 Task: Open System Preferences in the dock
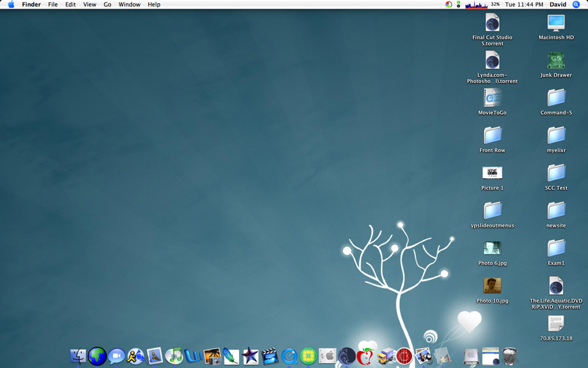327,356
